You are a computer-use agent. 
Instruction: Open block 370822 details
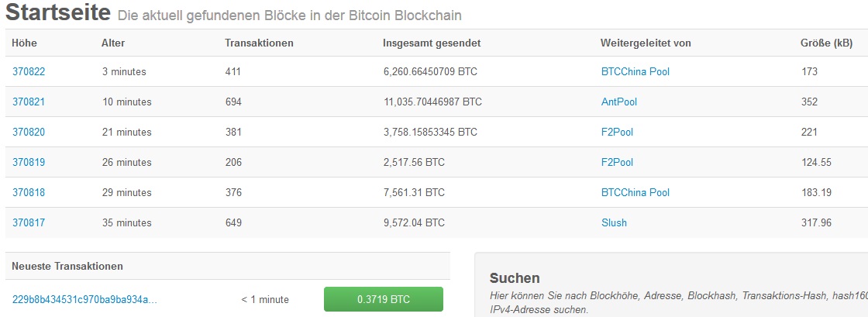point(29,71)
